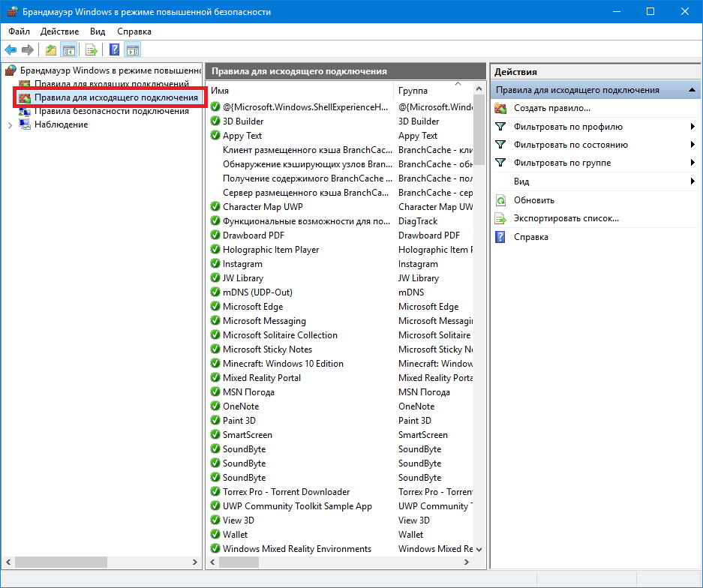Click the tree pane's horizontal scrollbar right arrow
The image size is (703, 588).
pos(194,562)
